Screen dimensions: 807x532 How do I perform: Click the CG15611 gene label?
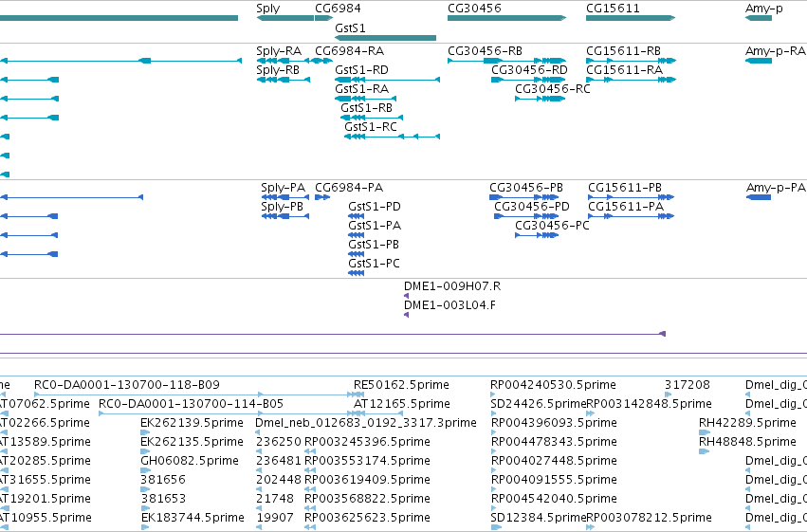tap(613, 9)
